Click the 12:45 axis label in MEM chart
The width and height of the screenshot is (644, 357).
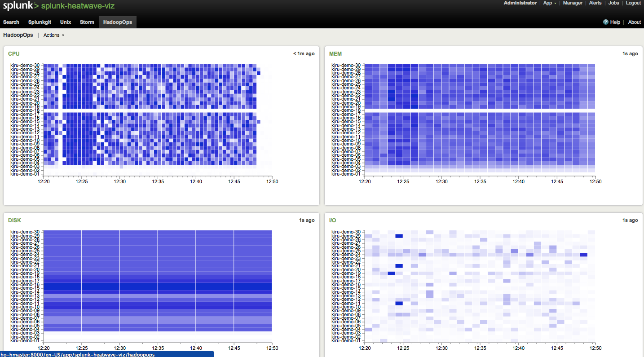click(557, 181)
